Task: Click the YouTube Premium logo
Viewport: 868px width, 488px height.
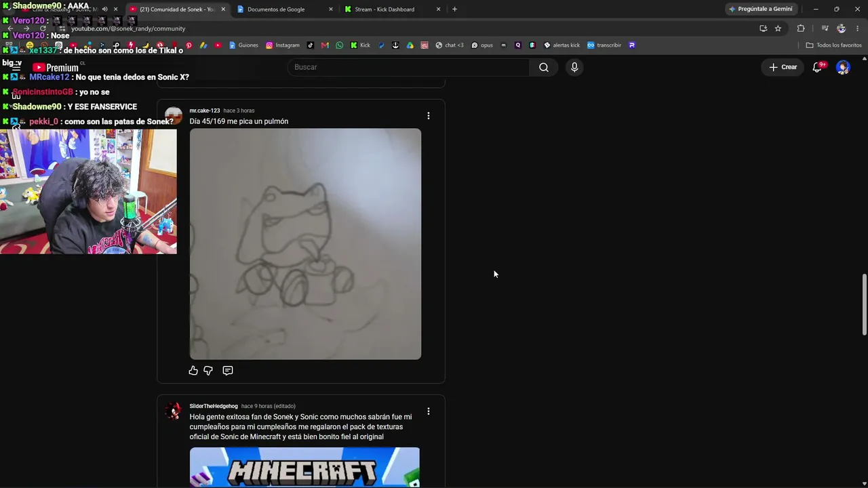Action: pos(56,67)
